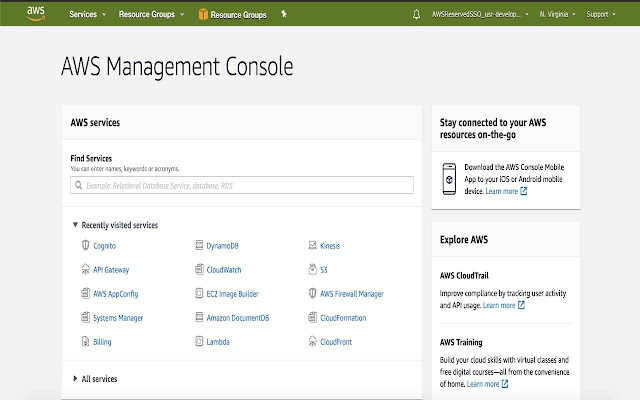640x400 pixels.
Task: Click the orange cube Resource Groups shortcut icon
Action: click(x=203, y=15)
